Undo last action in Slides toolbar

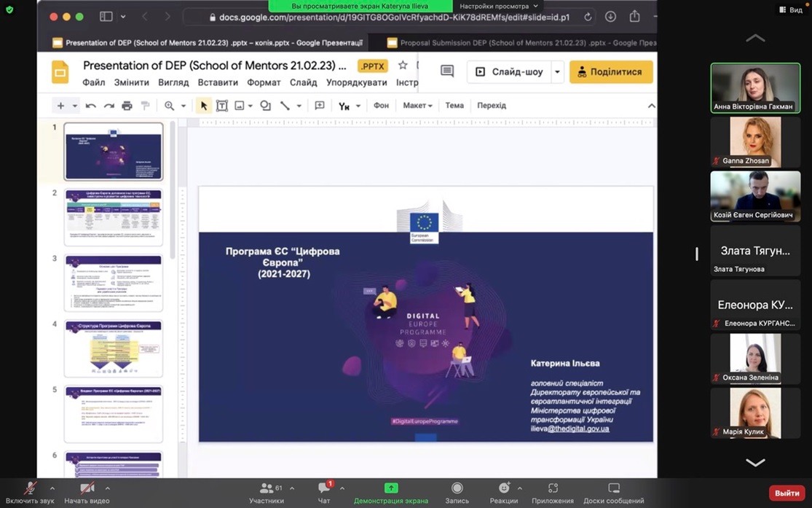90,106
